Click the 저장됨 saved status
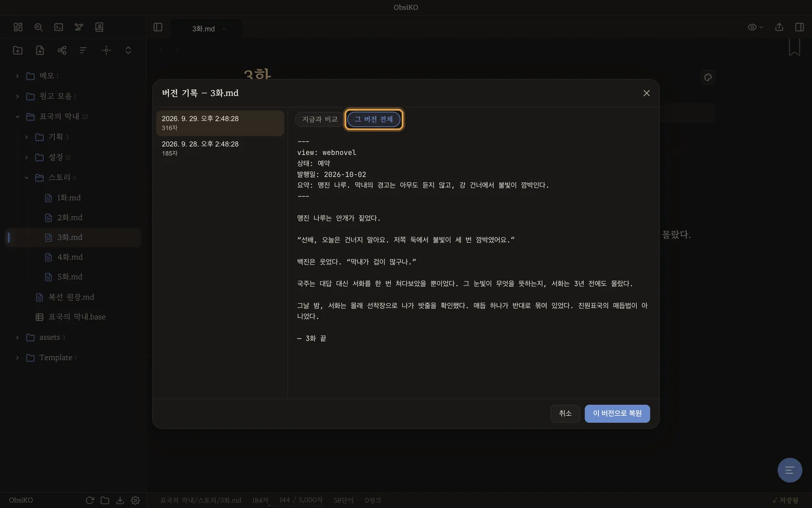812x508 pixels. pos(785,500)
